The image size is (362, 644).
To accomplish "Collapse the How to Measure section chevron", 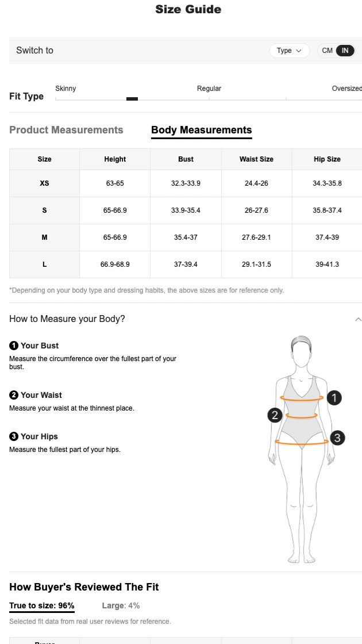I will click(x=358, y=319).
